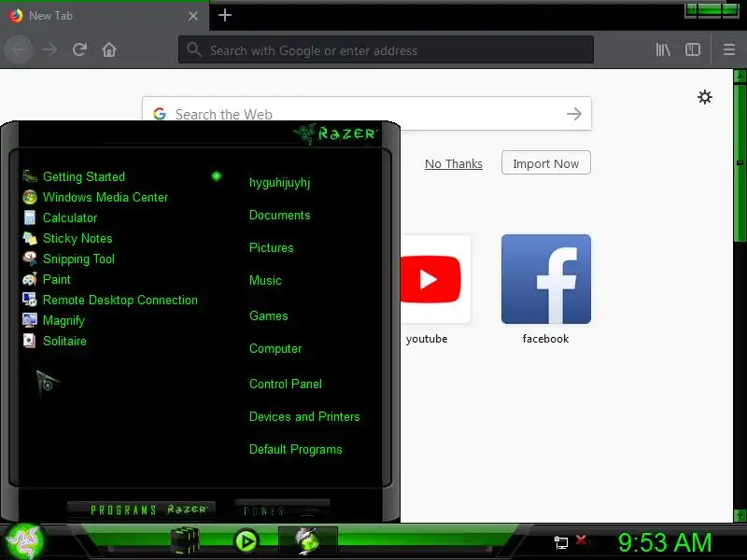Open the Music library

click(265, 280)
